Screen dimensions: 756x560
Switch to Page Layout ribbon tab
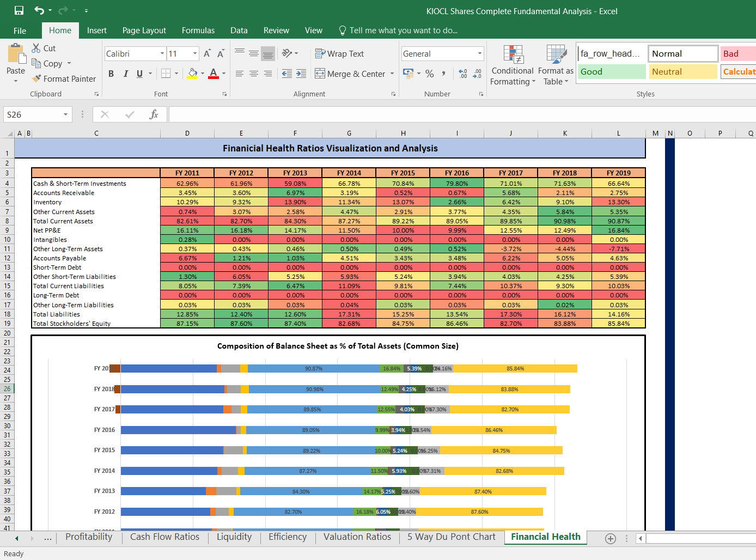click(144, 31)
